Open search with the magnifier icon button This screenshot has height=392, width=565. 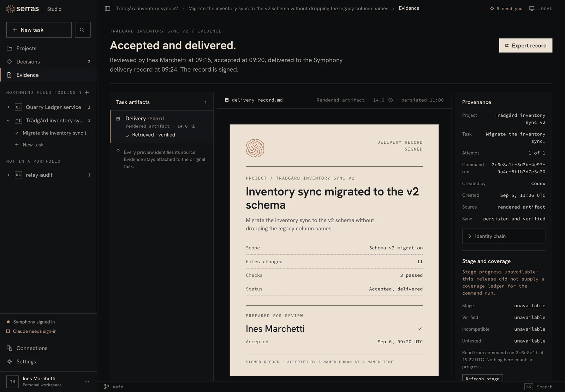click(x=82, y=30)
